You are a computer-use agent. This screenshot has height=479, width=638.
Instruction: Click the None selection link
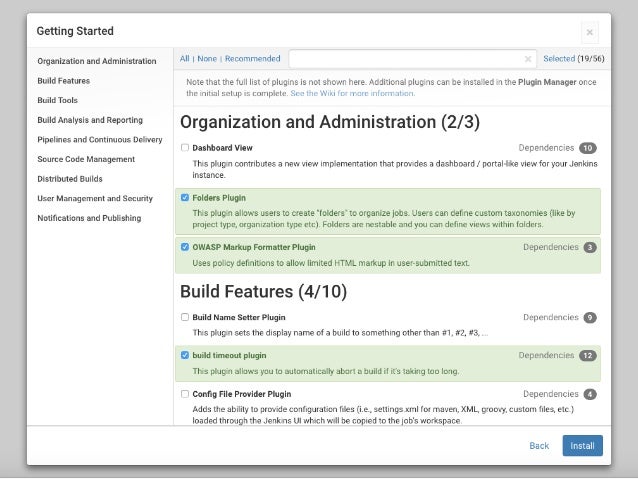click(207, 59)
